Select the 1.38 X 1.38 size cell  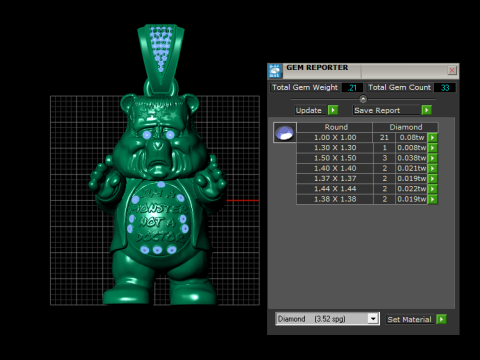tap(335, 199)
